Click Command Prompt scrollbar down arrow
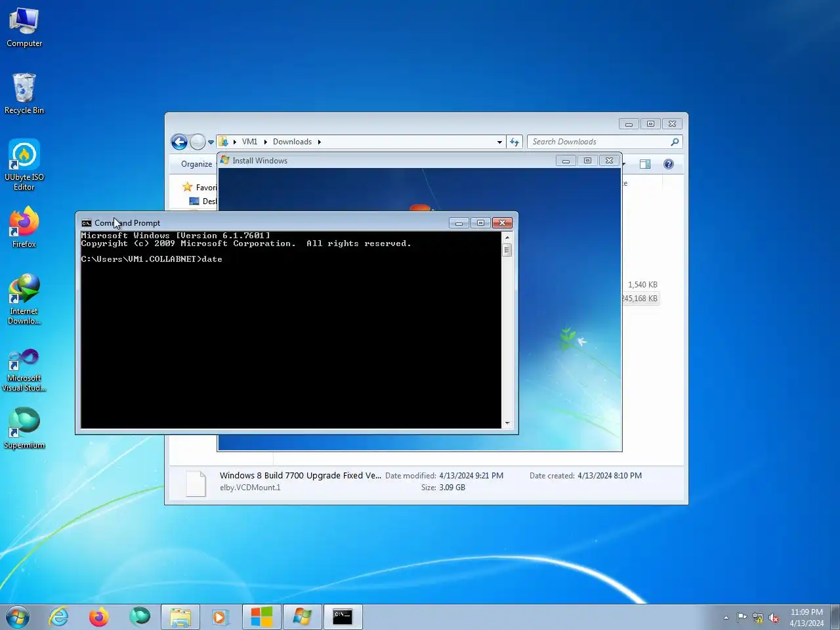 [x=507, y=423]
